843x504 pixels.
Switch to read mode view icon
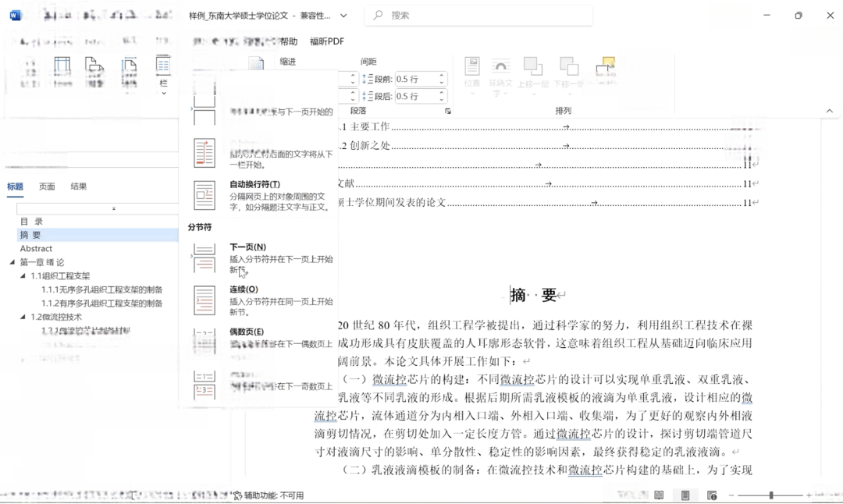point(659,495)
